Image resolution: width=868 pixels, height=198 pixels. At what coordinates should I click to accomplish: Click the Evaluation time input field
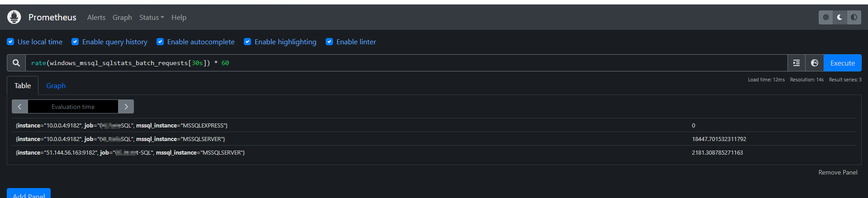pyautogui.click(x=73, y=107)
